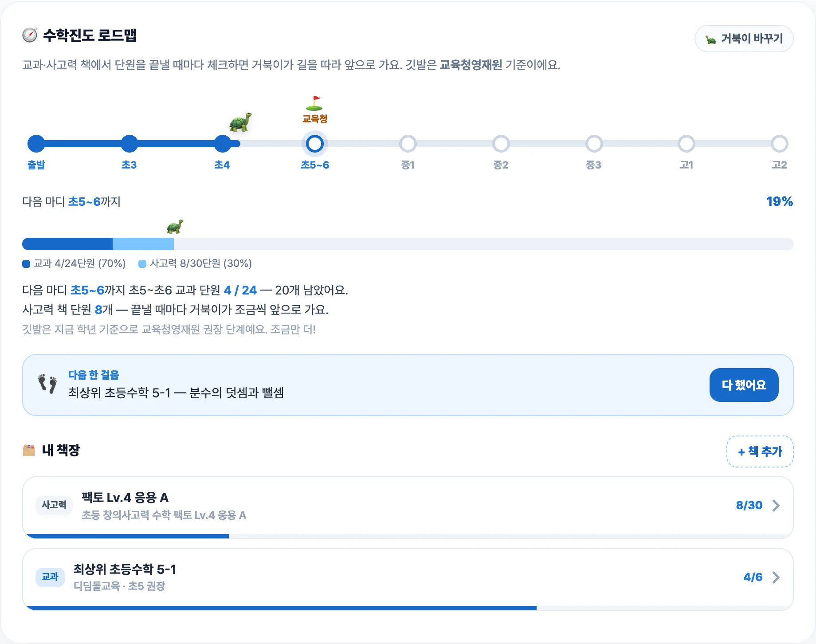The image size is (816, 644).
Task: Click the dark blue 교과 progress segment
Action: (x=67, y=244)
